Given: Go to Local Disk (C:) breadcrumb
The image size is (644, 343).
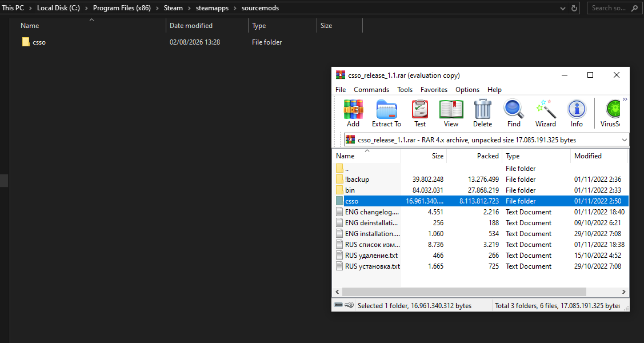Looking at the screenshot, I should pos(58,8).
